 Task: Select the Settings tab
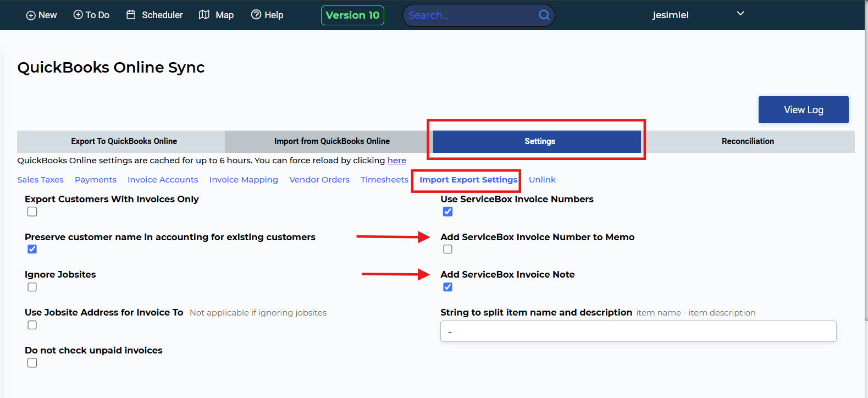[x=537, y=141]
